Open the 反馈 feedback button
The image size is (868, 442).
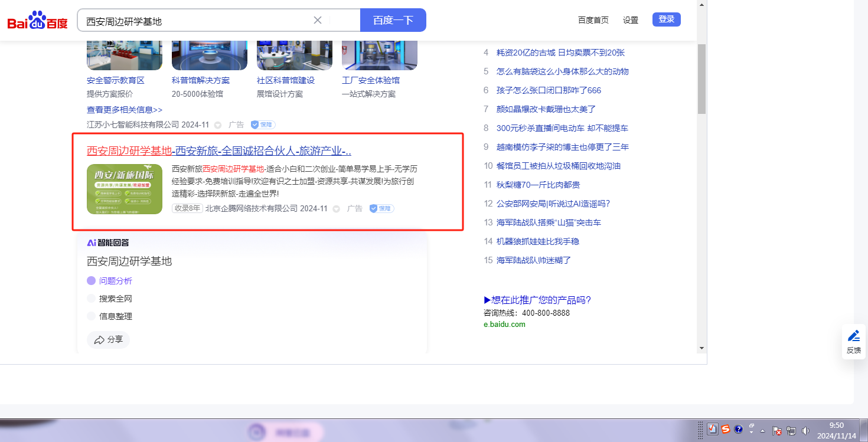(854, 342)
